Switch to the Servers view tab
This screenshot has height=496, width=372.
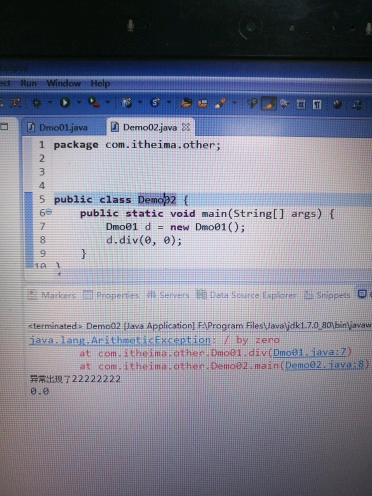coord(168,295)
